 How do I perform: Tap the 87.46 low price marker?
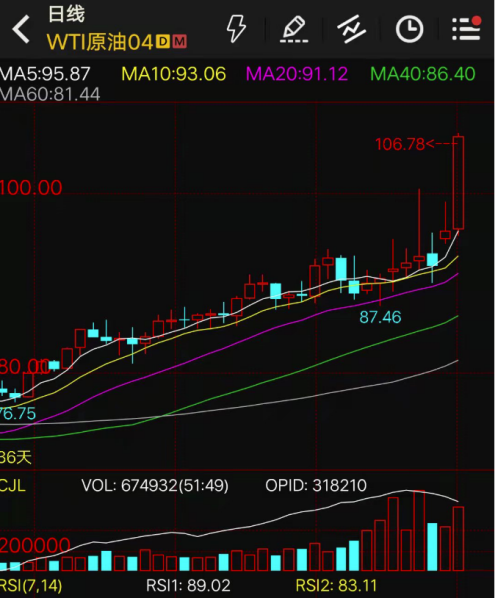pyautogui.click(x=381, y=317)
